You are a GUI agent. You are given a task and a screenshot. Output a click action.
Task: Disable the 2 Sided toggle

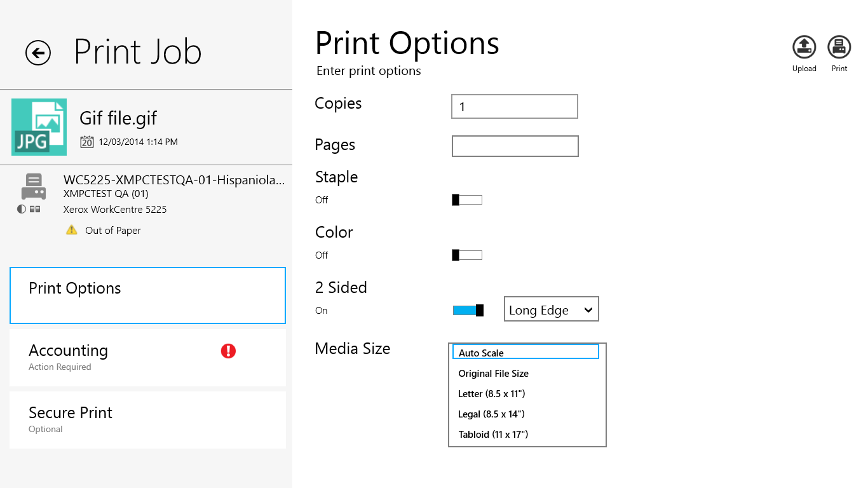click(468, 310)
